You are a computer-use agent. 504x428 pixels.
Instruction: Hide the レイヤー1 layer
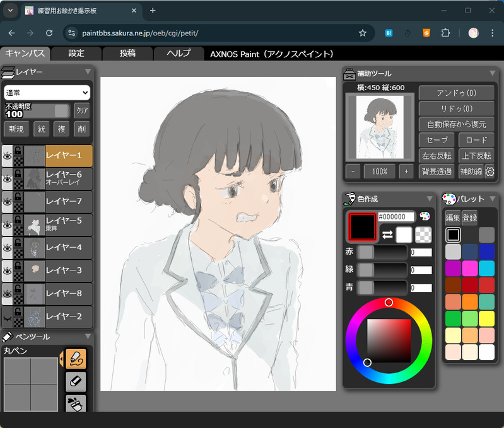click(7, 156)
